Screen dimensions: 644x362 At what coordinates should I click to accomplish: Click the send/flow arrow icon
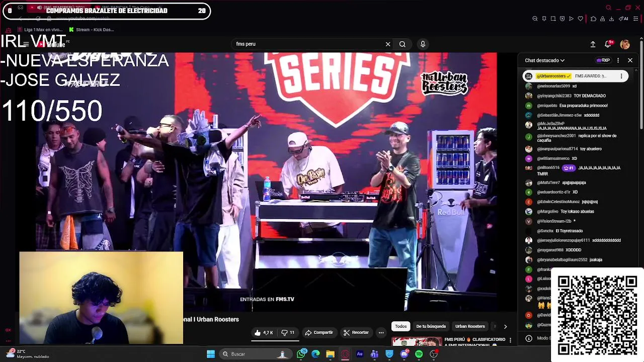click(571, 19)
